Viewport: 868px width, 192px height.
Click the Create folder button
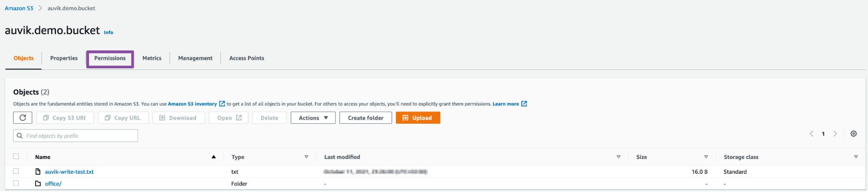point(366,118)
